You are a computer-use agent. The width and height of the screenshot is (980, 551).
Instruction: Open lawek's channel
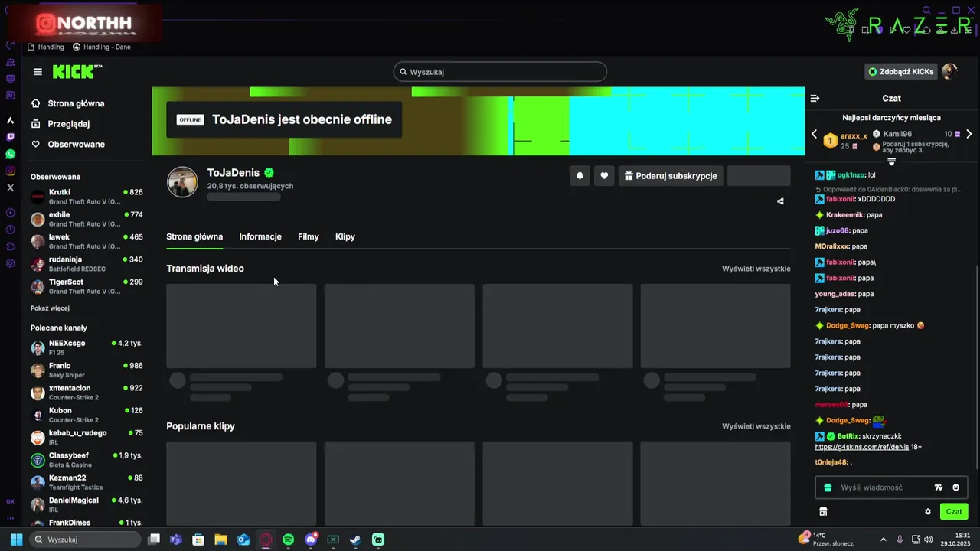coord(87,241)
